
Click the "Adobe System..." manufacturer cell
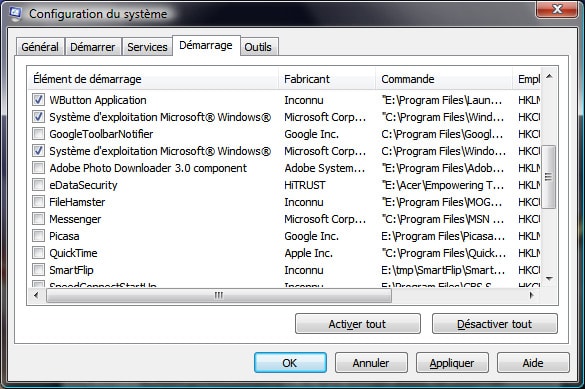point(325,168)
